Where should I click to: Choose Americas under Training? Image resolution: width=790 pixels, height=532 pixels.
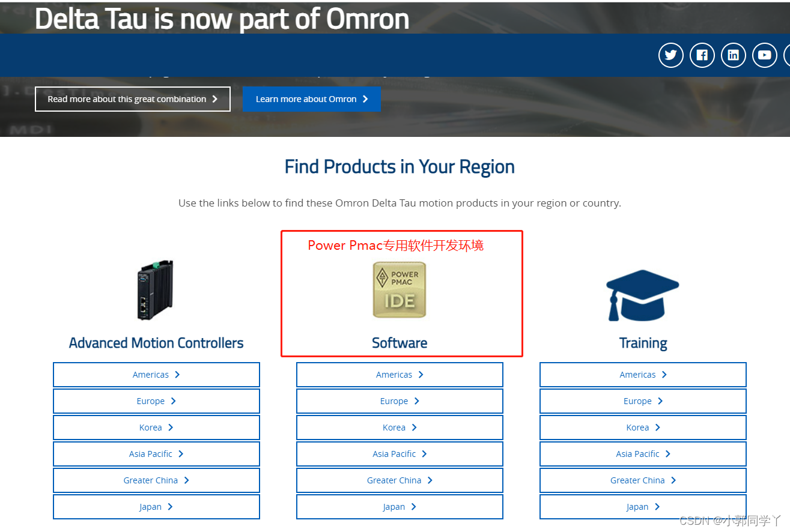tap(643, 375)
